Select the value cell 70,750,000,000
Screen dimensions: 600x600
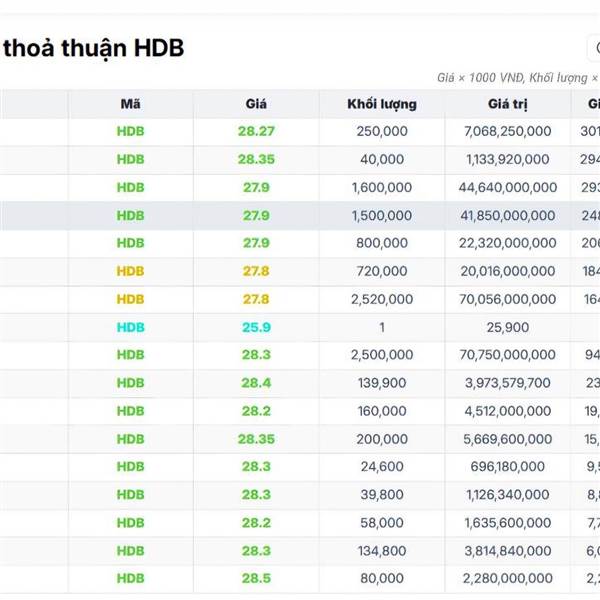click(508, 355)
